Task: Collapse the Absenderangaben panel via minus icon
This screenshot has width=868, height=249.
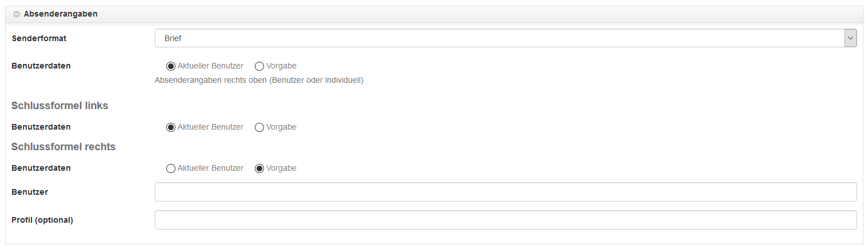Action: tap(17, 14)
